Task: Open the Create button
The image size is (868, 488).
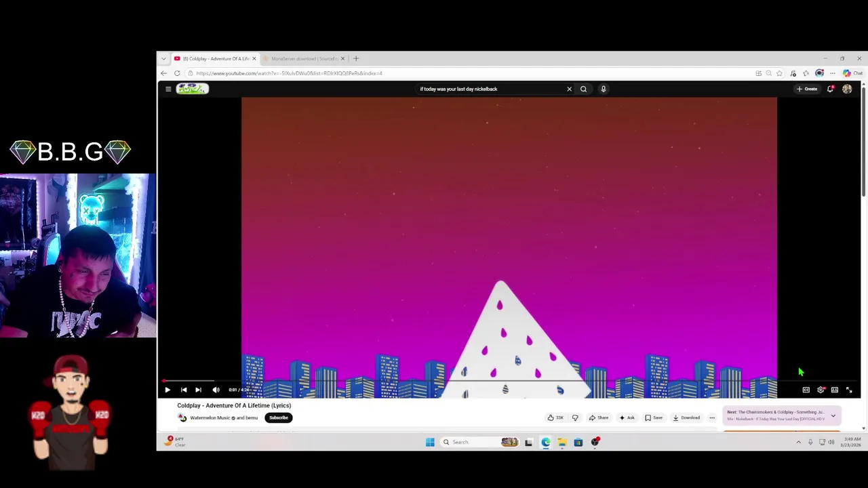Action: coord(807,89)
